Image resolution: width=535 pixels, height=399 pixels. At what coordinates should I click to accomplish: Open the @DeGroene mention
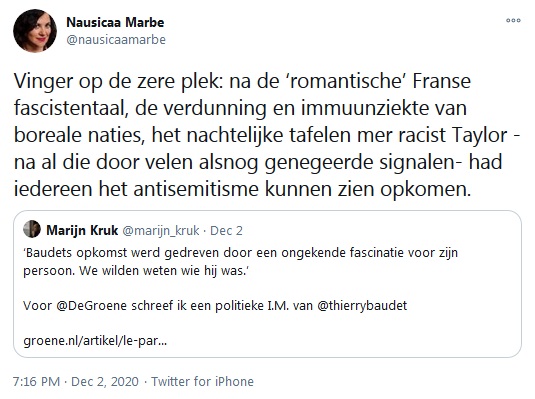[x=91, y=305]
